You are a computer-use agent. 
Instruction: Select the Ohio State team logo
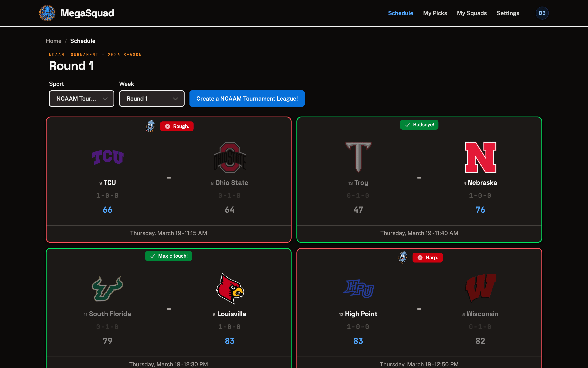[x=230, y=157]
